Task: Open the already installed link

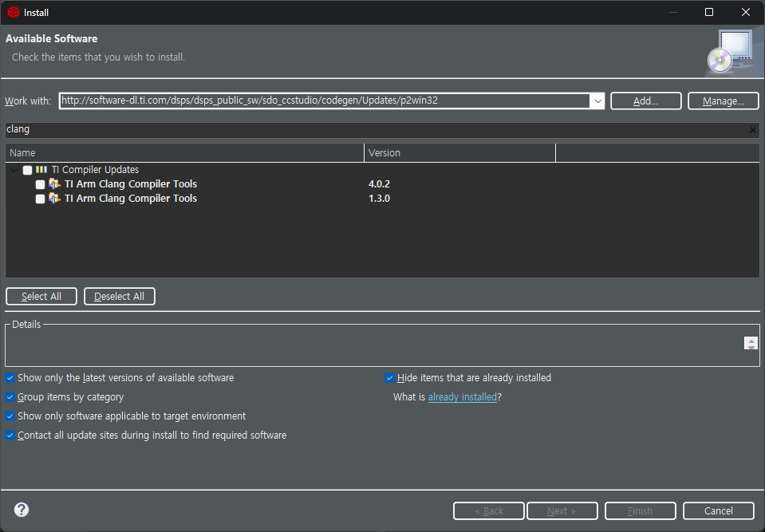Action: click(462, 397)
